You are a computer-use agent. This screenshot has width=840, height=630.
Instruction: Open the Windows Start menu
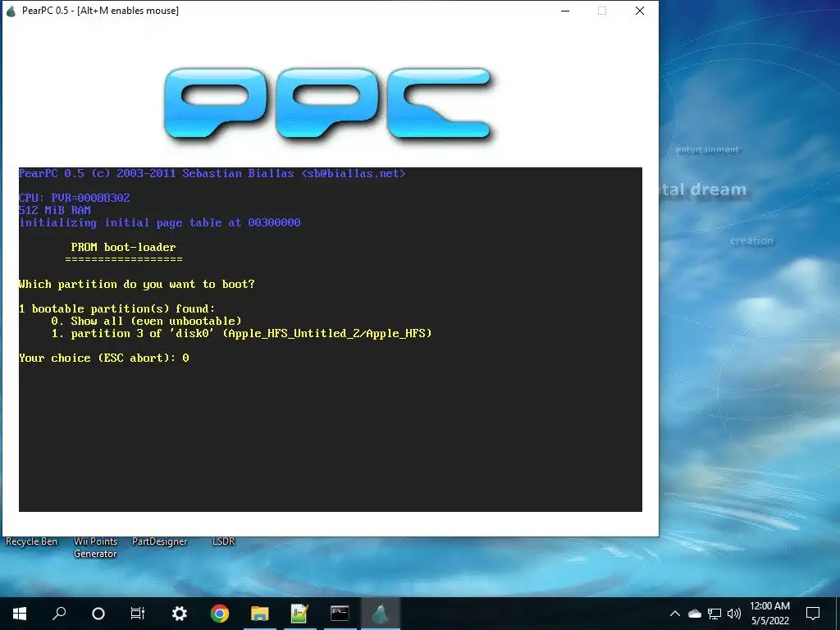click(x=20, y=614)
